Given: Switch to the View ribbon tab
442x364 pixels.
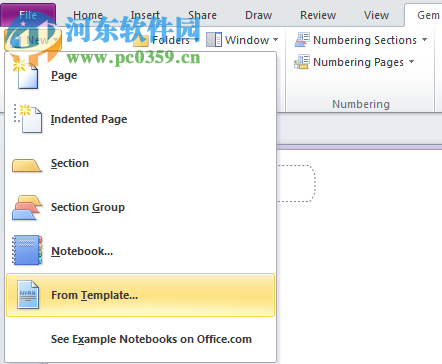Looking at the screenshot, I should [376, 15].
